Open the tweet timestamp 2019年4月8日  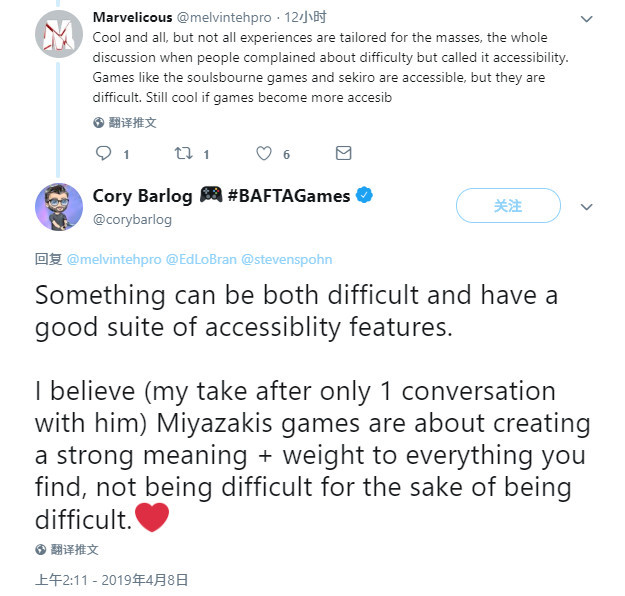pyautogui.click(x=112, y=579)
